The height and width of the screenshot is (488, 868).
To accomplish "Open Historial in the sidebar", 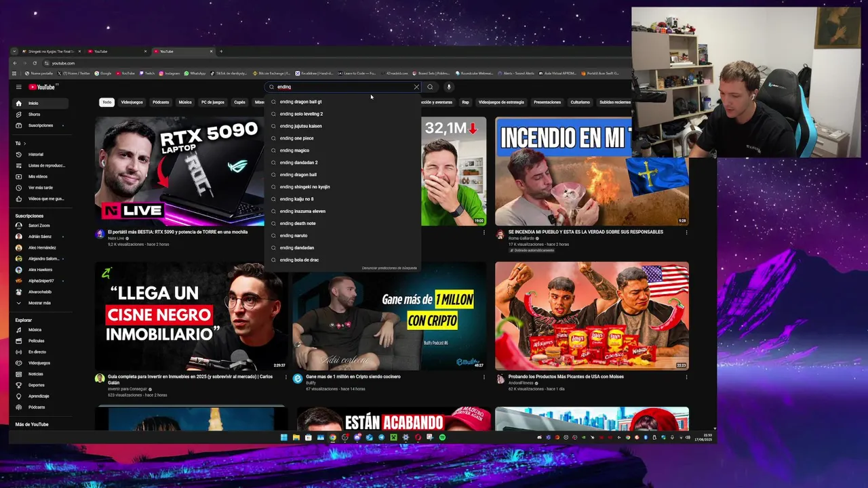I will click(x=41, y=155).
